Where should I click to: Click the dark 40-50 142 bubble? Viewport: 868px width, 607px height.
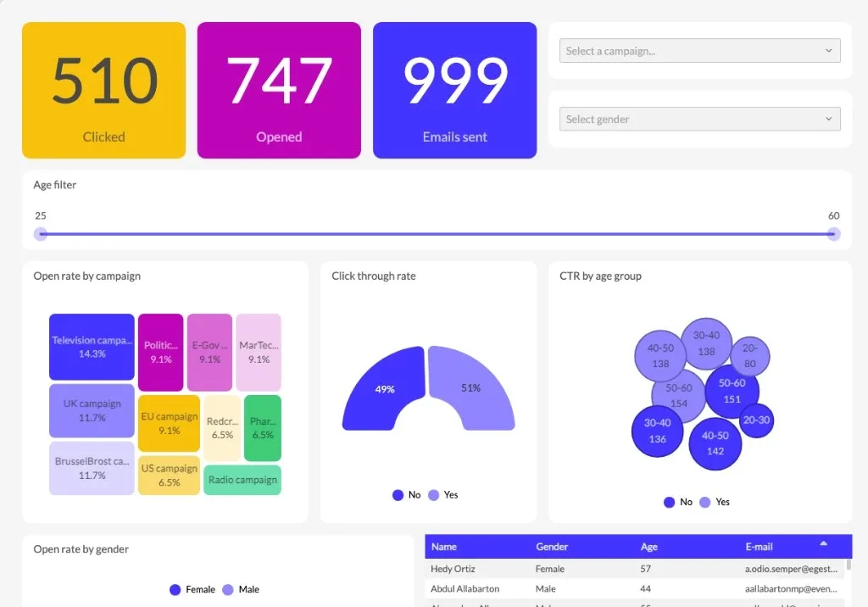tap(715, 443)
